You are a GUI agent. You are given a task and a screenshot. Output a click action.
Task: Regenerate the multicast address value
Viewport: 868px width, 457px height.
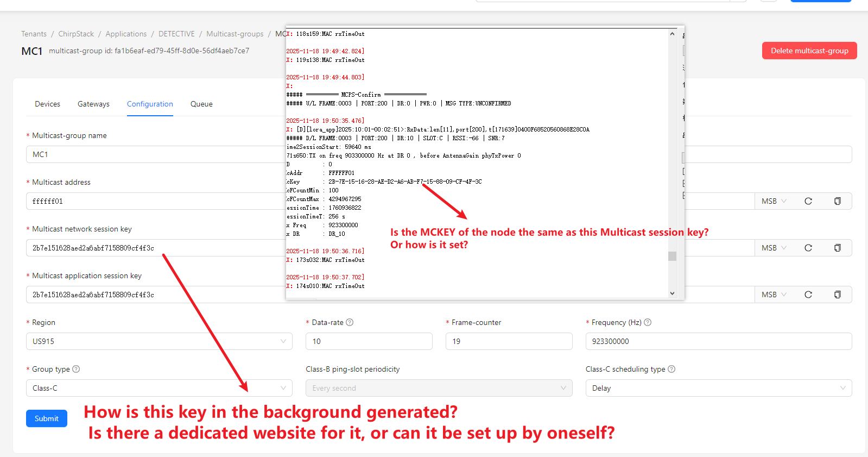[x=808, y=201]
